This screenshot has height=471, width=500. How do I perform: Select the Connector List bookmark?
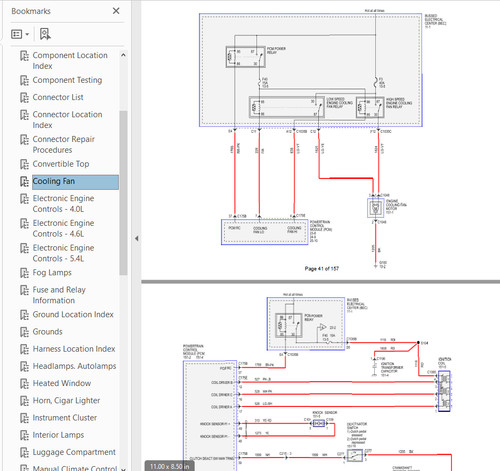tap(58, 97)
